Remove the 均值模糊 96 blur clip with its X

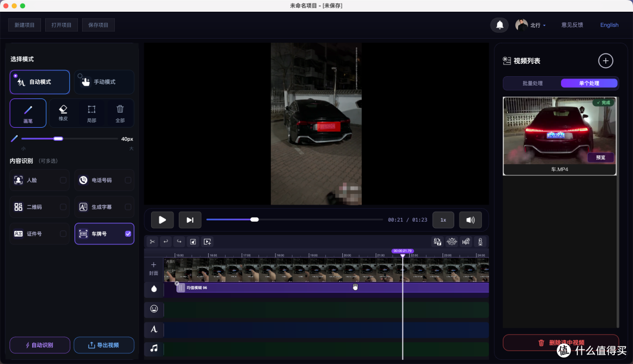(177, 284)
